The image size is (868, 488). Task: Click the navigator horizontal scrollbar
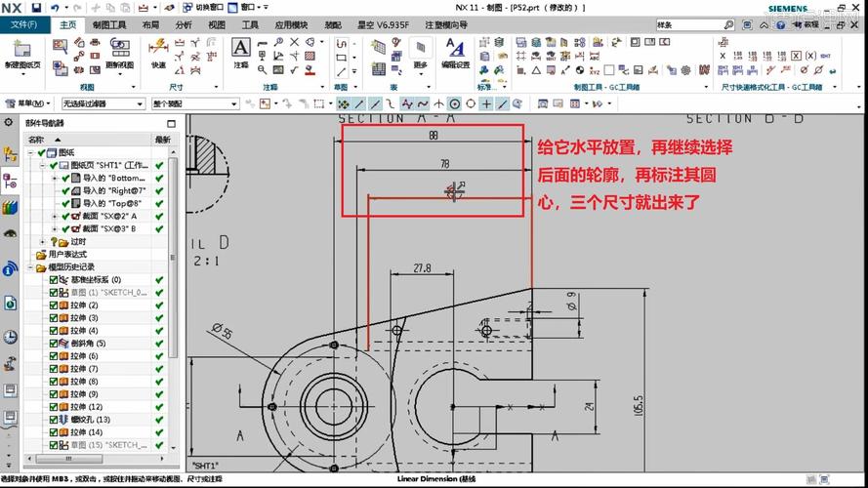pyautogui.click(x=68, y=459)
